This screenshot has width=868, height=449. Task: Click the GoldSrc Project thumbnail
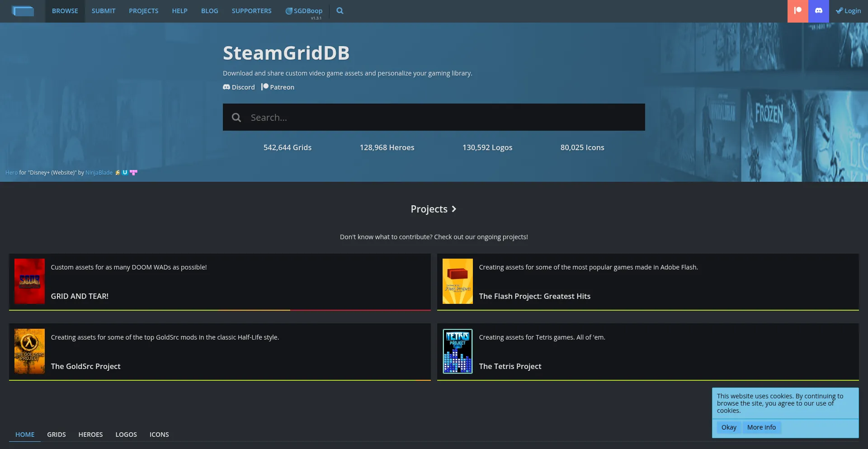tap(29, 351)
